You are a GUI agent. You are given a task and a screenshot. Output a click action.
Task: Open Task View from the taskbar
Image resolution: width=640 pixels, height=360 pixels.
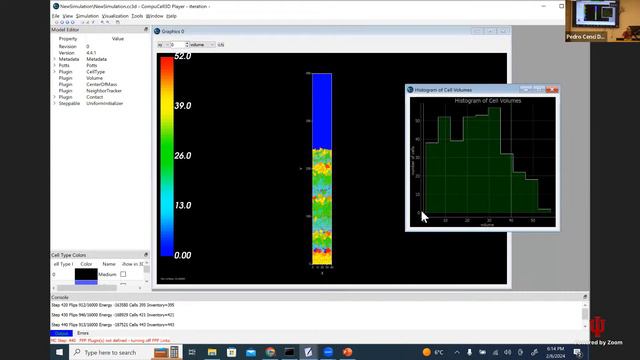click(x=192, y=352)
